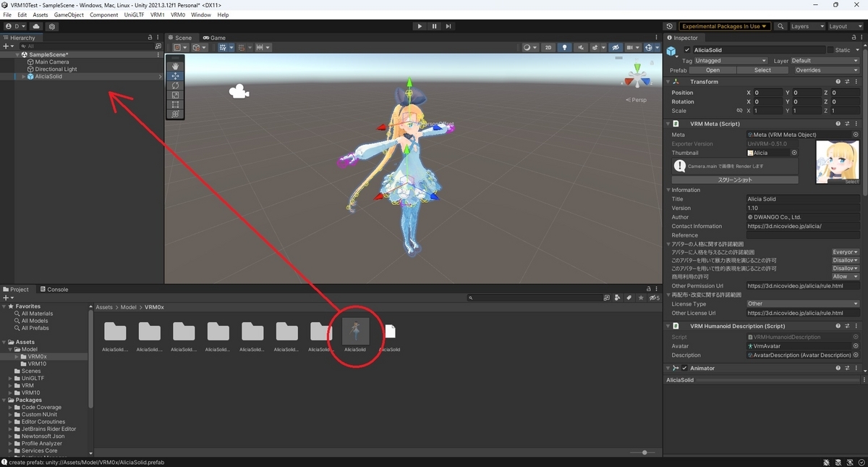The width and height of the screenshot is (868, 467).
Task: Open the Experimental Packages In Use dropdown
Action: (725, 26)
